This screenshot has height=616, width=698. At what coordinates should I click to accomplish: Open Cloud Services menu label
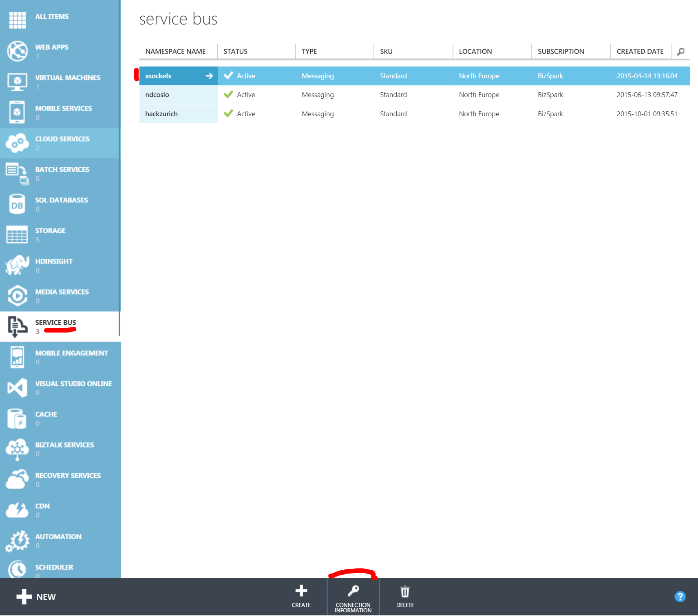point(62,139)
